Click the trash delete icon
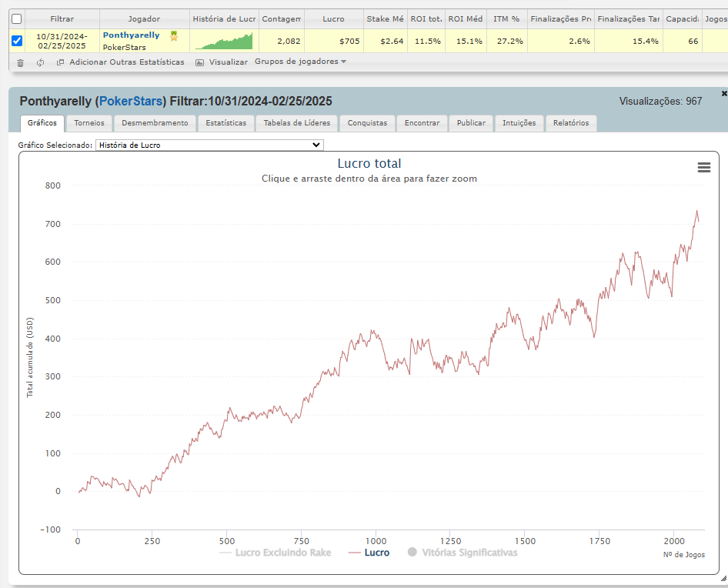This screenshot has height=588, width=728. click(x=21, y=62)
